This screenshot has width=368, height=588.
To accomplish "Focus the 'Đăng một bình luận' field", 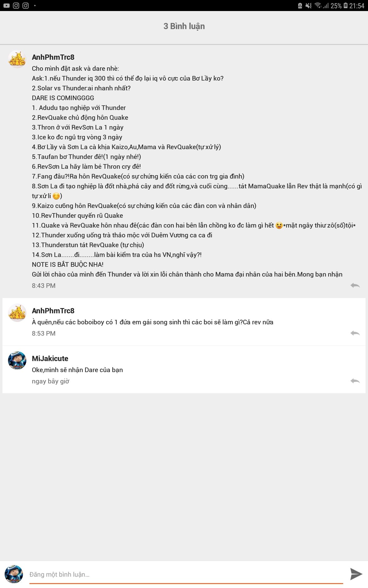I will click(x=186, y=575).
